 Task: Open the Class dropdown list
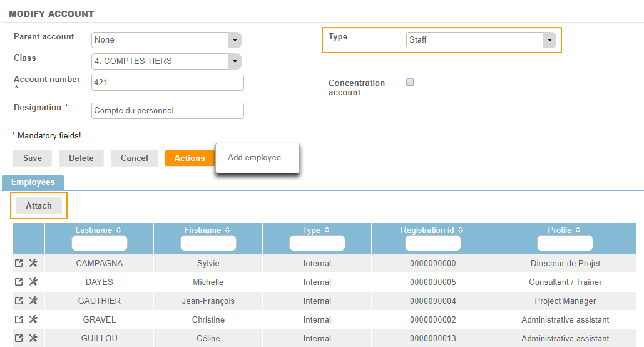click(x=234, y=61)
